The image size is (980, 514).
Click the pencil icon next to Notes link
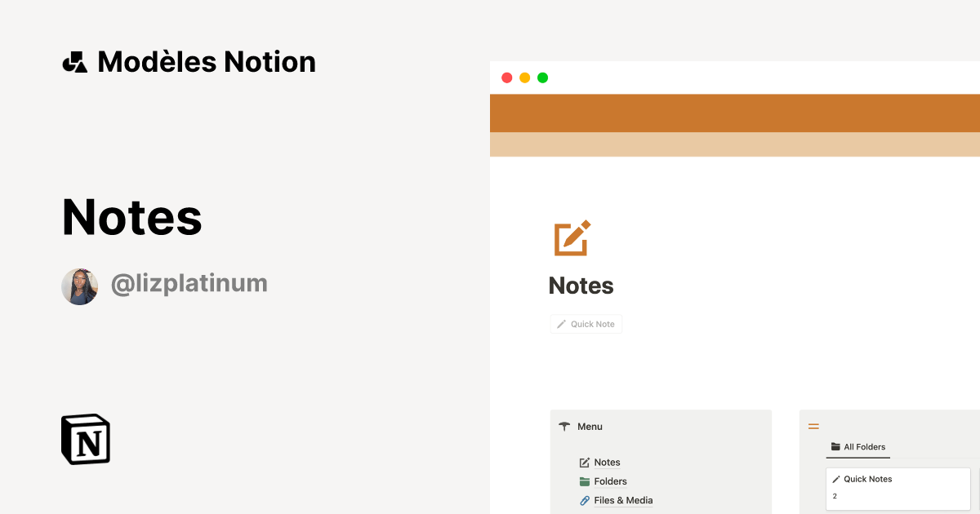584,462
